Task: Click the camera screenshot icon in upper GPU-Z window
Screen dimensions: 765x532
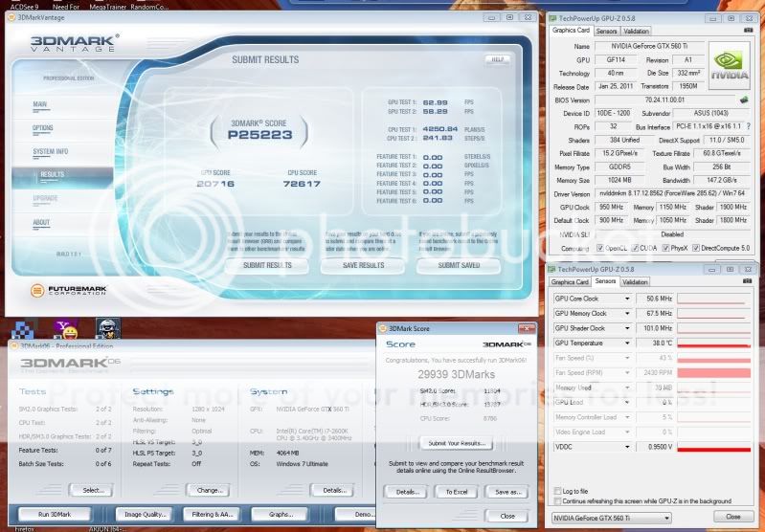Action: click(748, 31)
